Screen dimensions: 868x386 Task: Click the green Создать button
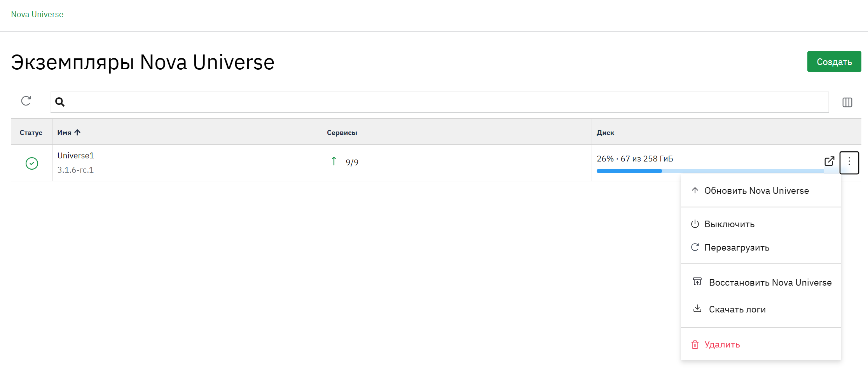(x=834, y=61)
